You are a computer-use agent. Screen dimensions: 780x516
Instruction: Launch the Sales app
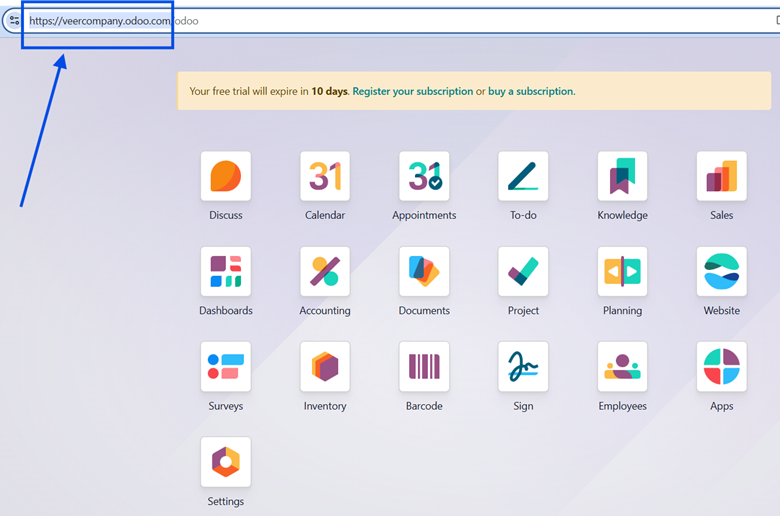pyautogui.click(x=721, y=177)
